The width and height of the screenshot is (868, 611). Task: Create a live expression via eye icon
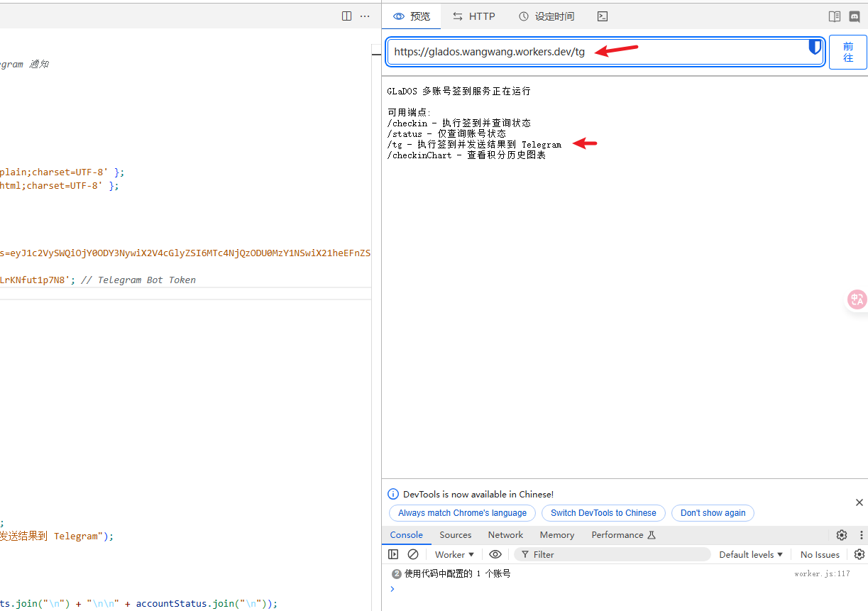tap(495, 554)
